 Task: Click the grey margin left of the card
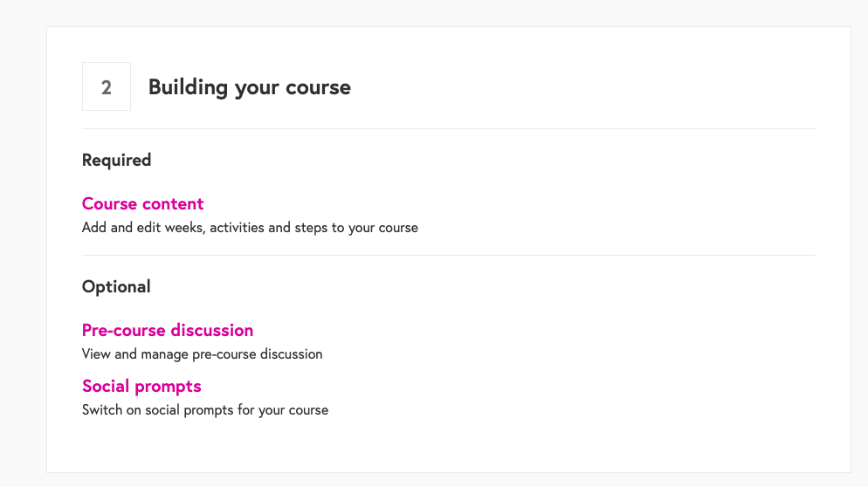(x=23, y=244)
